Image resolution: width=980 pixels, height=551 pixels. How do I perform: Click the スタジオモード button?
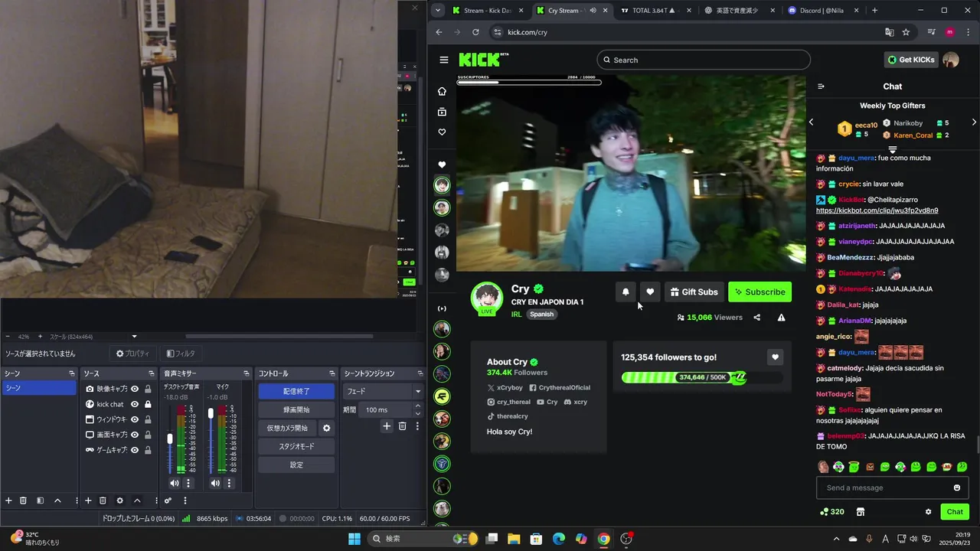(x=296, y=446)
